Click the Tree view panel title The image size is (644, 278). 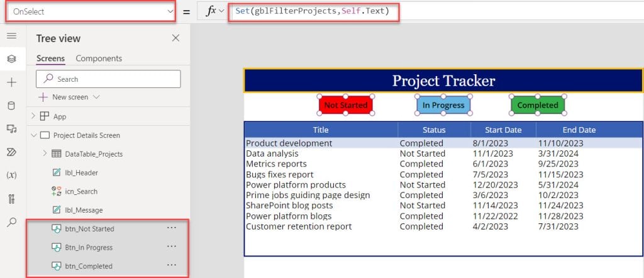(58, 38)
